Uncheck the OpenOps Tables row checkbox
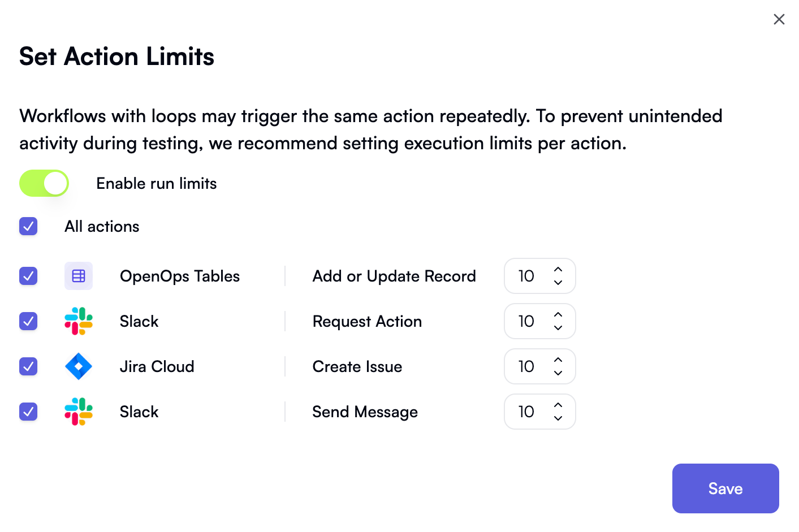Viewport: 799px width, 532px height. click(x=28, y=276)
